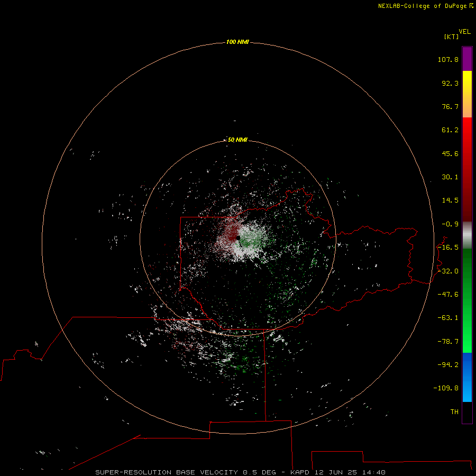Select the -32.0 legend value

(448, 271)
